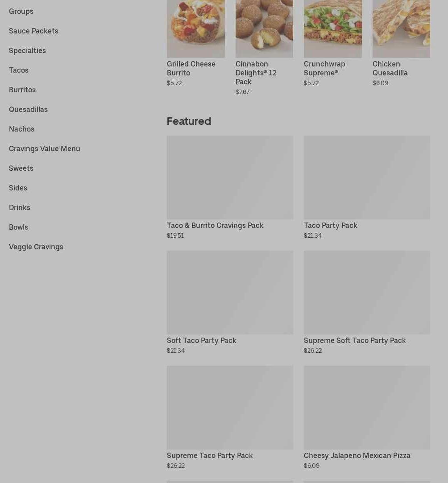This screenshot has width=448, height=483.
Task: Open Taco & Burrito Cravings Pack item
Action: pyautogui.click(x=215, y=225)
